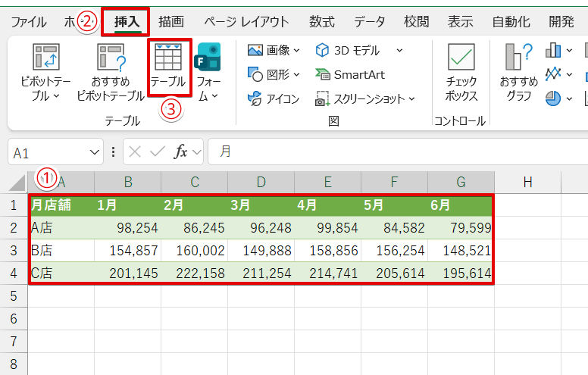Insert a pie or doughnut chart
This screenshot has height=375, width=588.
click(553, 98)
